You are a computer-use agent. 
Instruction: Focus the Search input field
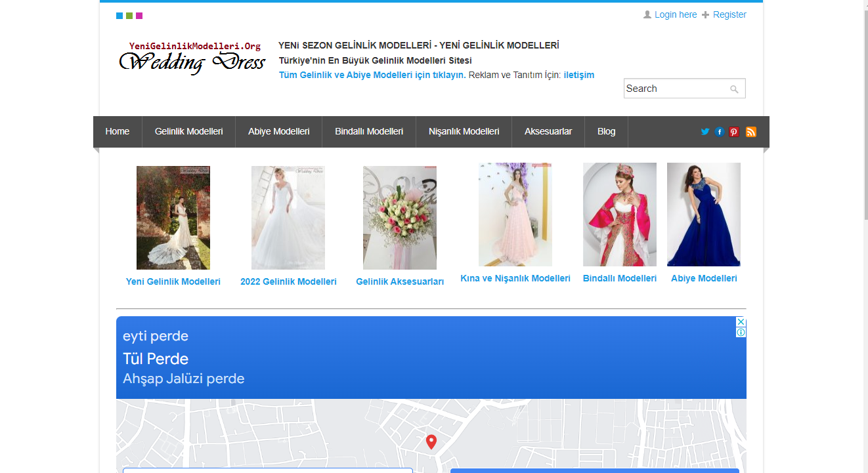pos(675,89)
